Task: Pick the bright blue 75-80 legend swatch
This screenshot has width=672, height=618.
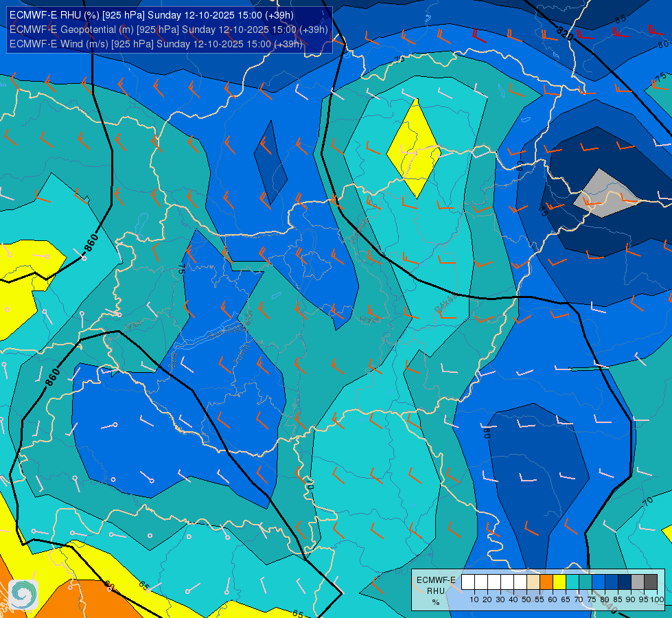Action: (x=599, y=582)
